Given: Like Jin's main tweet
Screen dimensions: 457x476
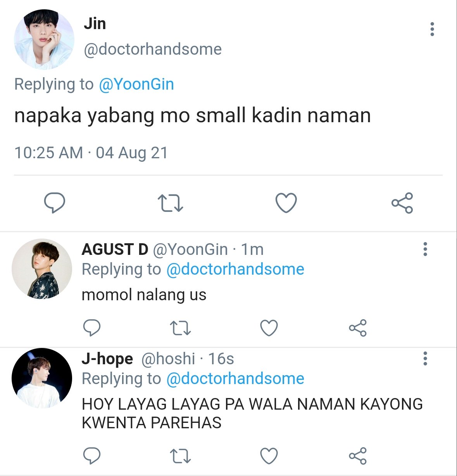Looking at the screenshot, I should [286, 203].
